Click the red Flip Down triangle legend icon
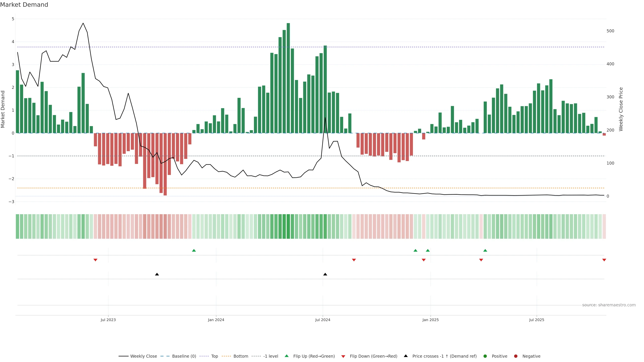Screen dimensions: 644x362 click(343, 356)
